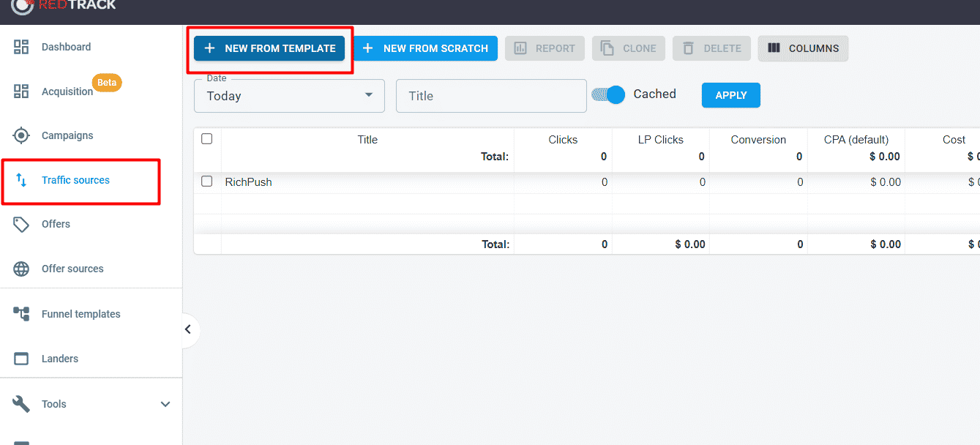Collapse the sidebar with the left arrow
The image size is (980, 445).
click(x=189, y=330)
